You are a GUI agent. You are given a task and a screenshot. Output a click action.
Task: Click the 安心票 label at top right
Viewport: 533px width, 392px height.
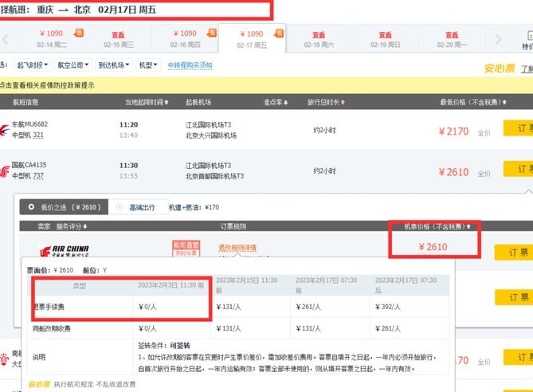coord(500,69)
